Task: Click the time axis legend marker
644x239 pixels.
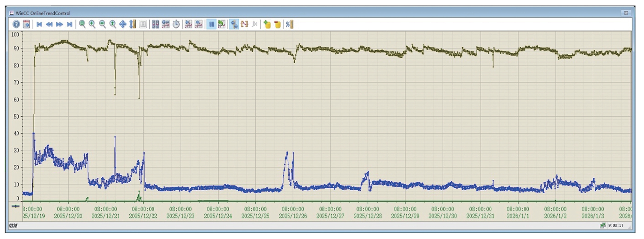Action: click(16, 206)
